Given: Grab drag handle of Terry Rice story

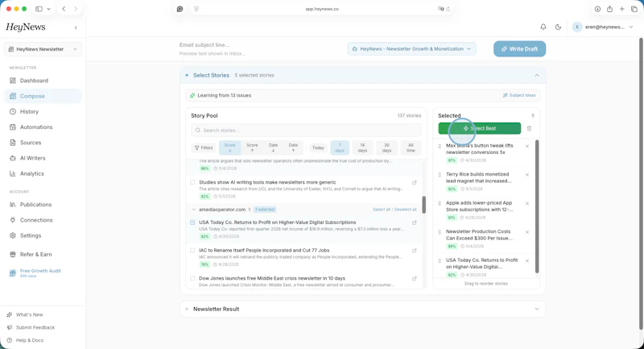Looking at the screenshot, I should point(440,175).
